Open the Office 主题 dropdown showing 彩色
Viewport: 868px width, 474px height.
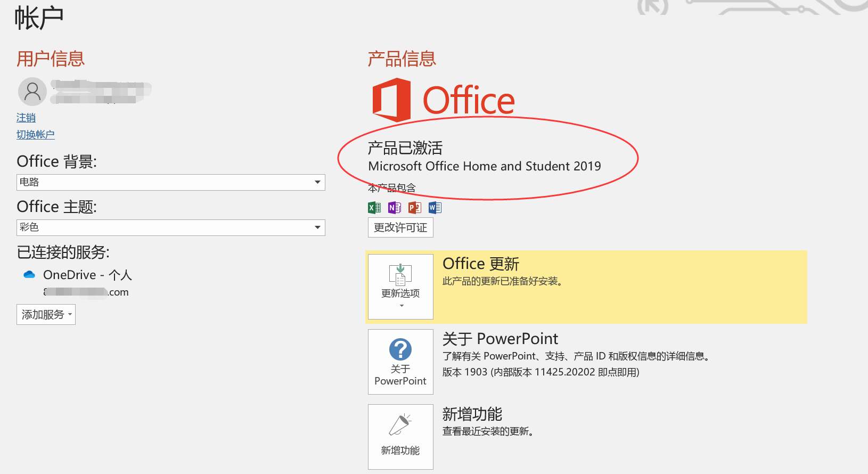(x=170, y=227)
